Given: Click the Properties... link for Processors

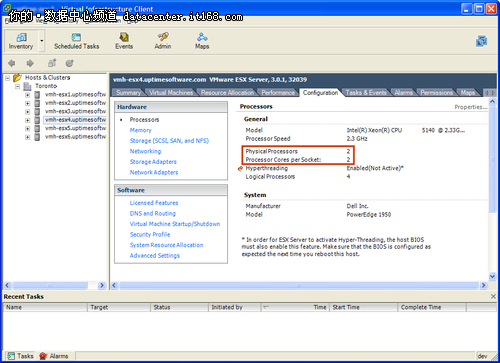Looking at the screenshot, I should click(471, 107).
